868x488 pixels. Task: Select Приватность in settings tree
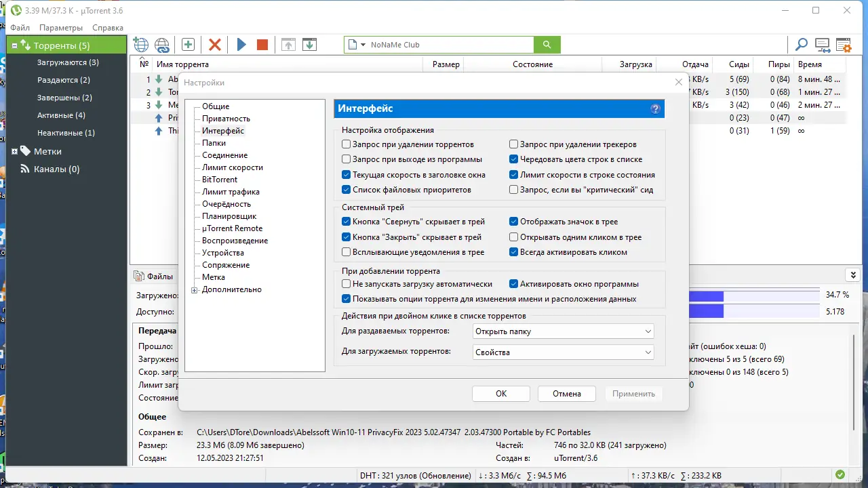pyautogui.click(x=226, y=119)
